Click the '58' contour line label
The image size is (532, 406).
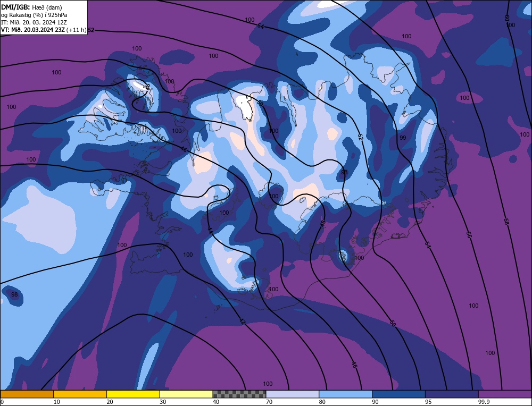(506, 222)
